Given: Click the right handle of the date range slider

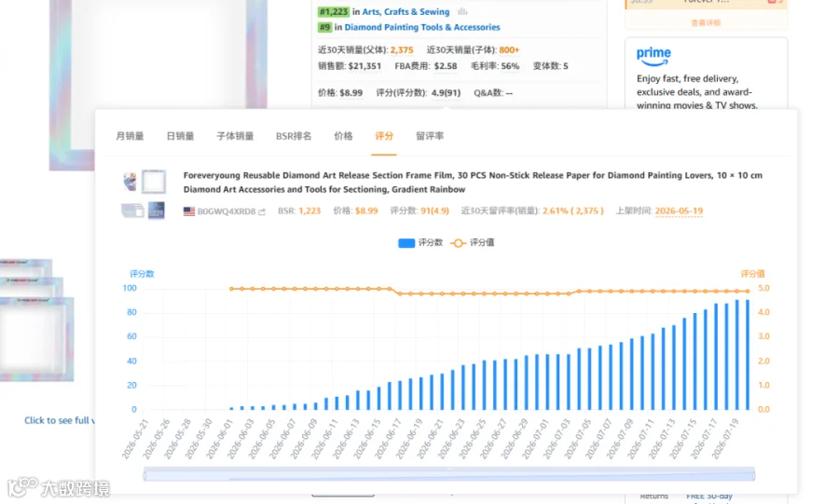Looking at the screenshot, I should [x=753, y=474].
